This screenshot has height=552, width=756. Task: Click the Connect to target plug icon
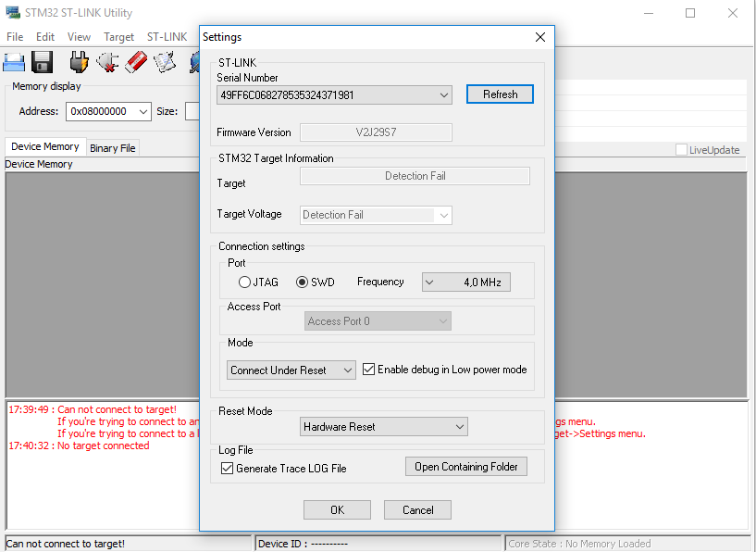pos(79,62)
